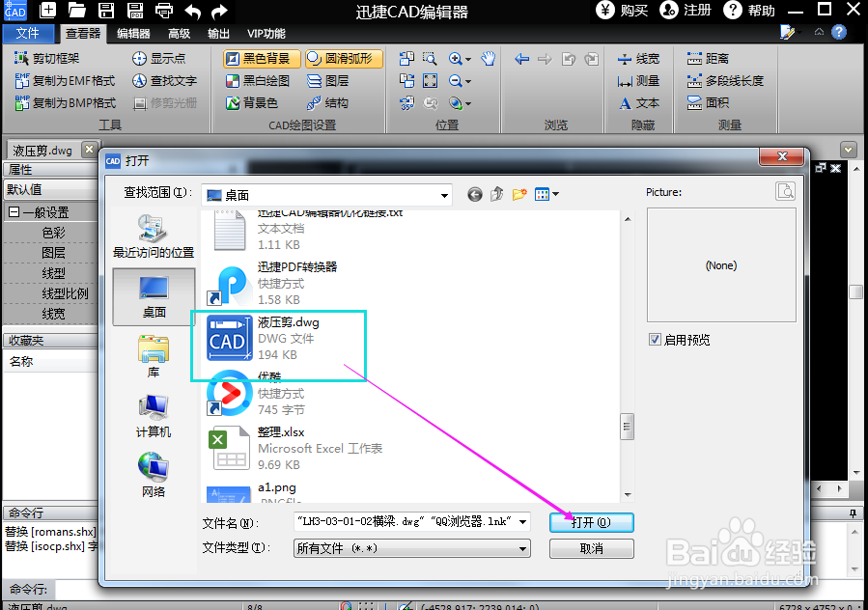Open the 查找文字 find text tool

click(164, 81)
